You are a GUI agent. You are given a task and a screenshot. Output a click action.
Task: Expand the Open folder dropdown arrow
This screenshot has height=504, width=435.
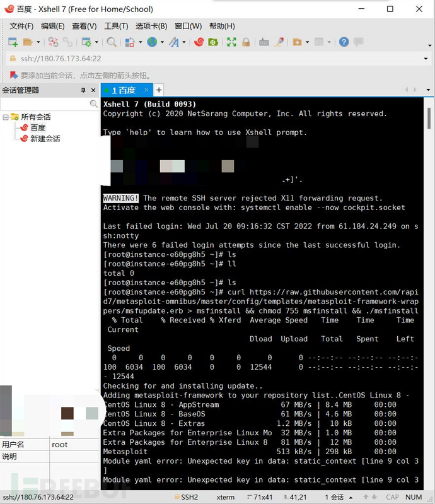click(x=38, y=42)
